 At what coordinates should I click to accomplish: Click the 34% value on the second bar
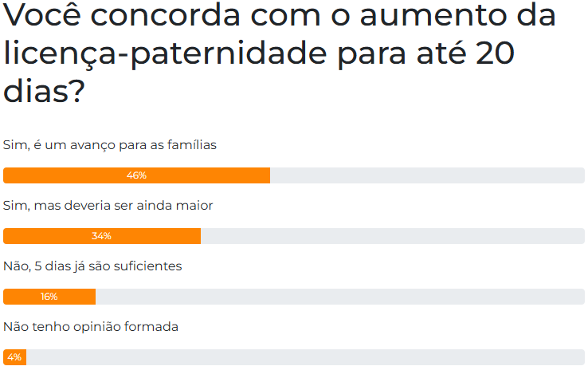point(101,236)
